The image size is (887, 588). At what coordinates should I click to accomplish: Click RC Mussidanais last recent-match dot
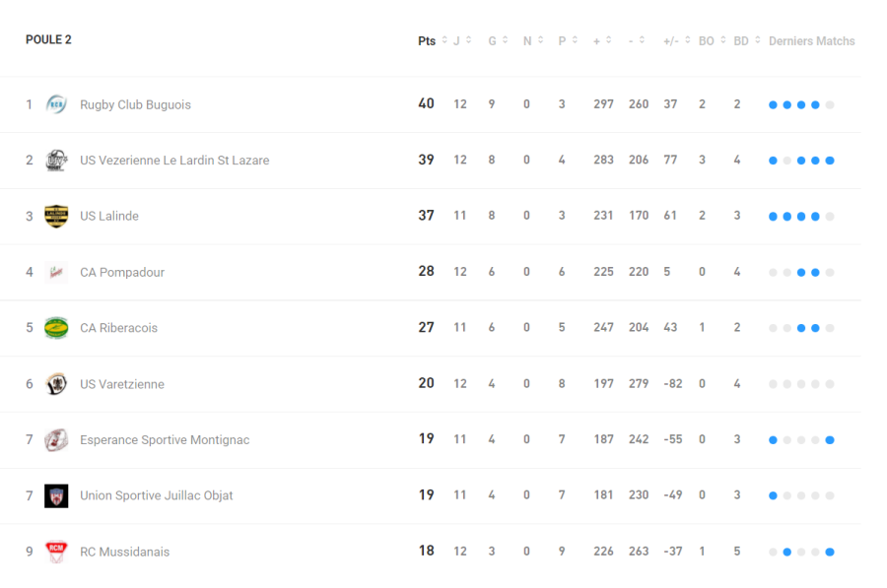point(830,552)
